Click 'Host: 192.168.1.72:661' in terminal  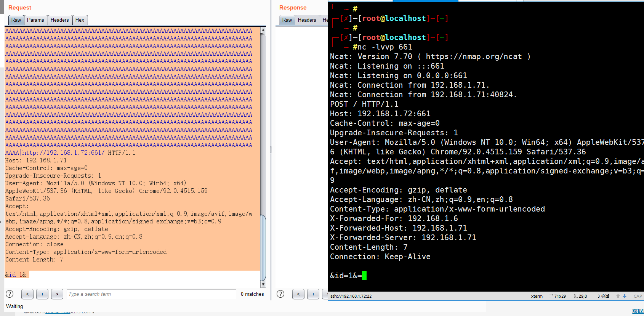(x=380, y=114)
